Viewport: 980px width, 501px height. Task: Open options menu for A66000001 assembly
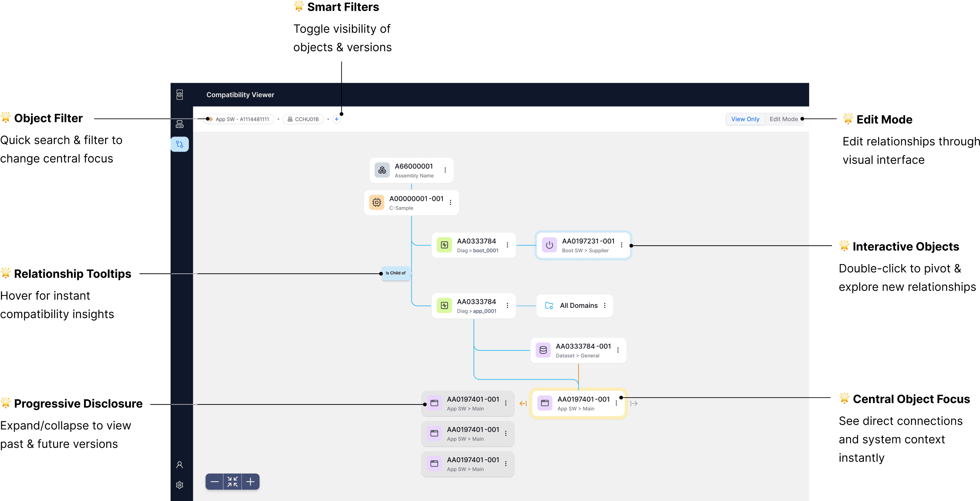click(445, 170)
